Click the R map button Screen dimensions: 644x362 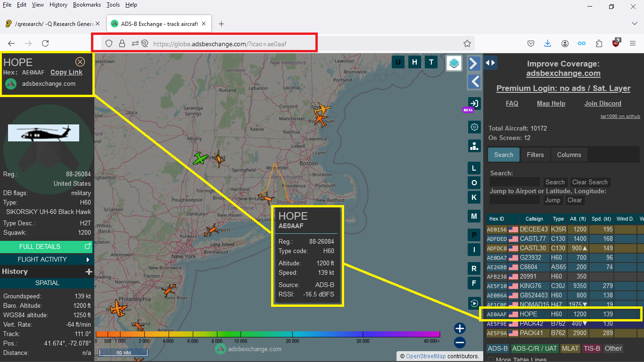pos(474,269)
